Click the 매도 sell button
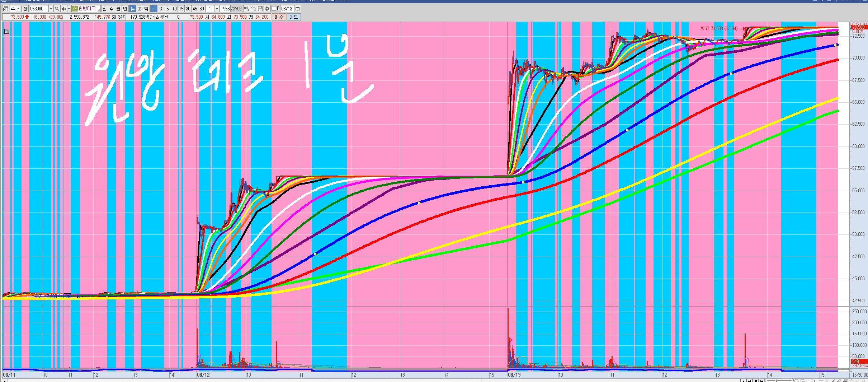Screen dimensions: 868x382 293,17
